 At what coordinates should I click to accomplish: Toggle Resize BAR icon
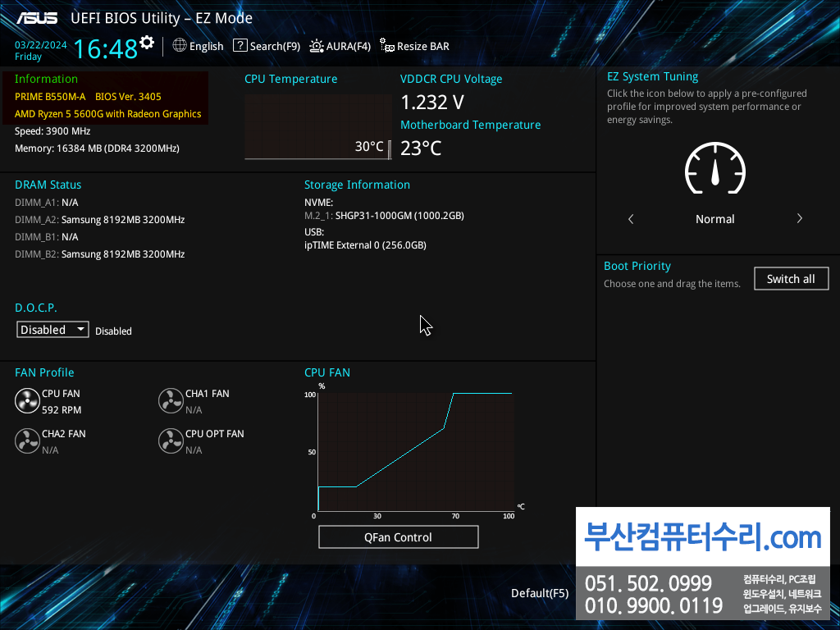(x=387, y=46)
